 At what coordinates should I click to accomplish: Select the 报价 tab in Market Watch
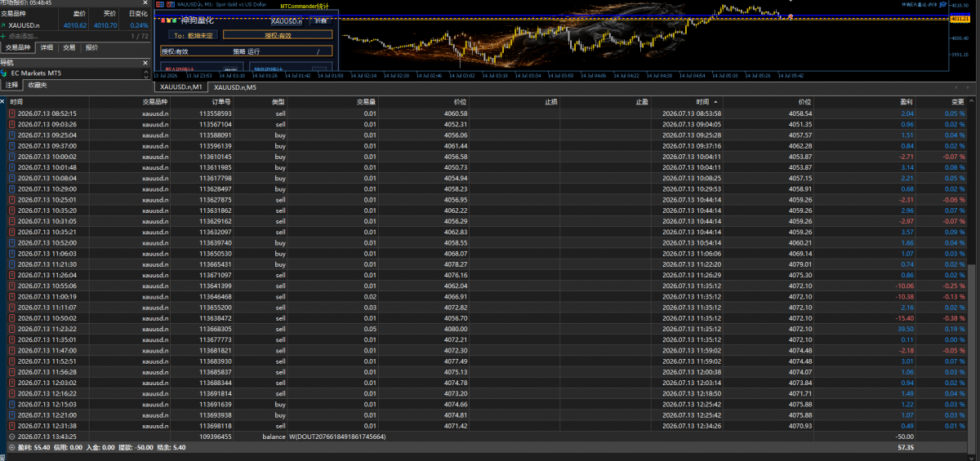coord(91,48)
